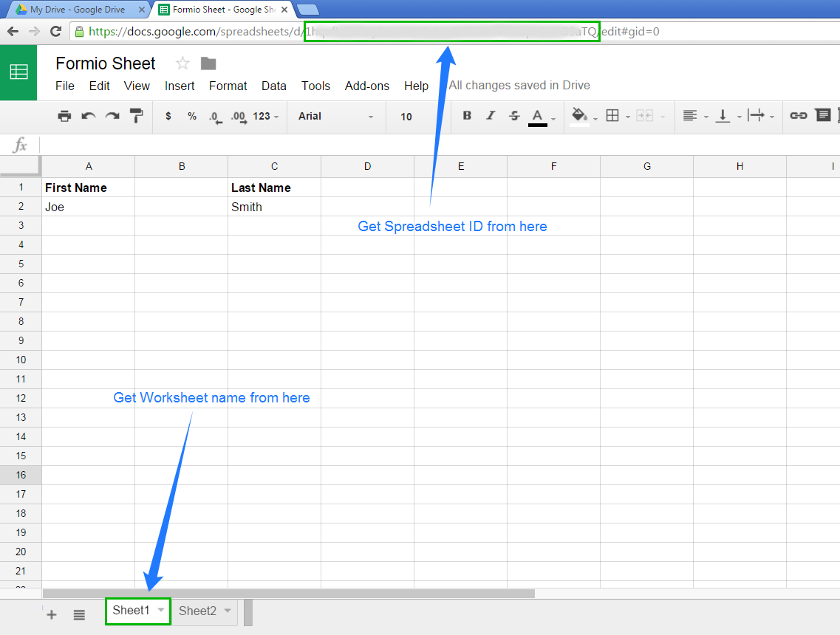Select the First Name cell
This screenshot has width=840, height=635.
(x=89, y=188)
